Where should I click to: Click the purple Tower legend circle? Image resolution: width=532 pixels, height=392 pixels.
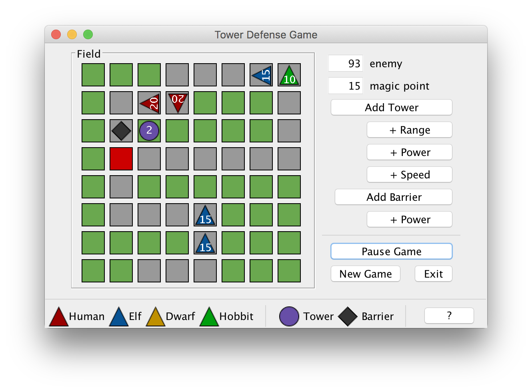click(289, 316)
